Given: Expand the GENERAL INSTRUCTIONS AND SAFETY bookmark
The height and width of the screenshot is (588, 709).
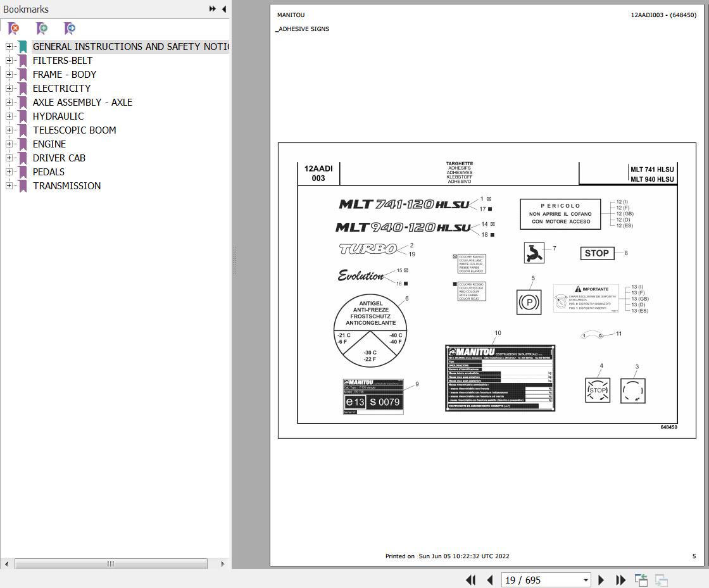Looking at the screenshot, I should [x=9, y=47].
